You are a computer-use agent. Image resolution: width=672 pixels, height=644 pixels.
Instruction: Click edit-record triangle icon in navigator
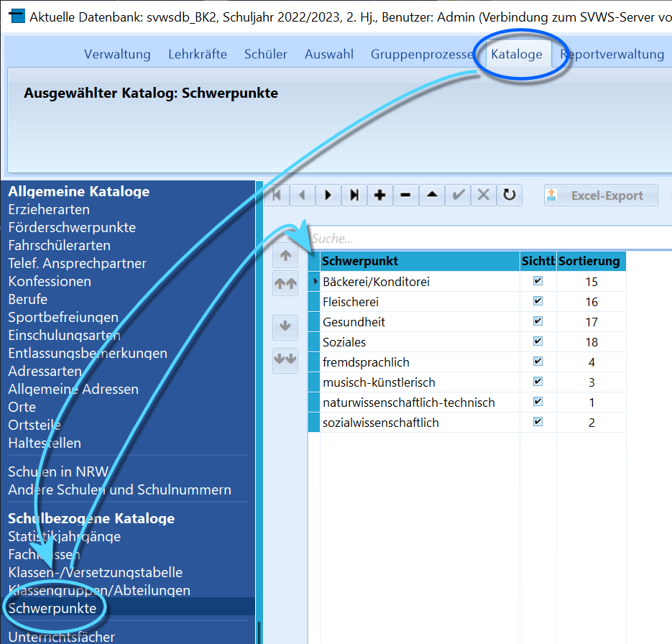[x=432, y=195]
